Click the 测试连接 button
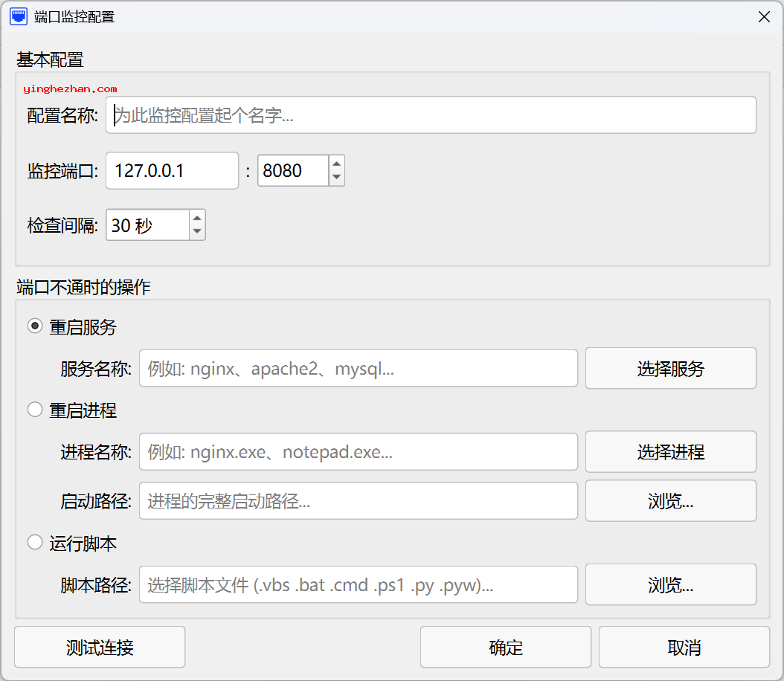Image resolution: width=784 pixels, height=681 pixels. [100, 647]
